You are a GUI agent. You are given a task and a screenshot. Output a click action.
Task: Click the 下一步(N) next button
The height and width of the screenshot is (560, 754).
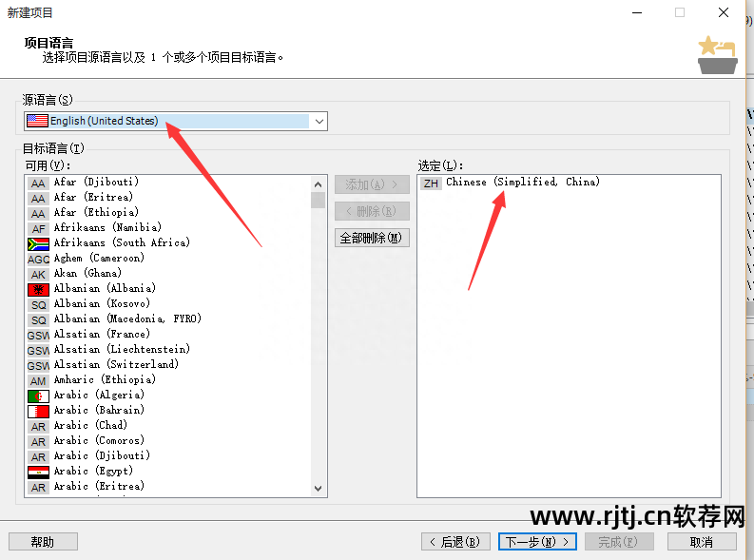537,542
